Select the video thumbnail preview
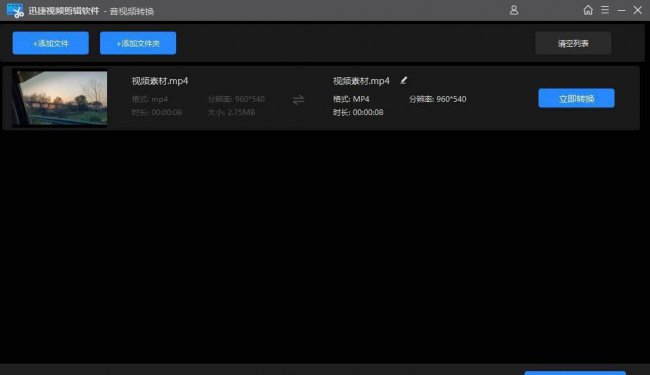 coord(60,98)
